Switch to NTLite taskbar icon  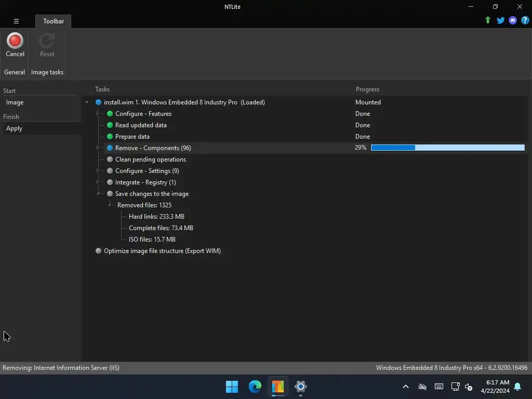[x=277, y=387]
